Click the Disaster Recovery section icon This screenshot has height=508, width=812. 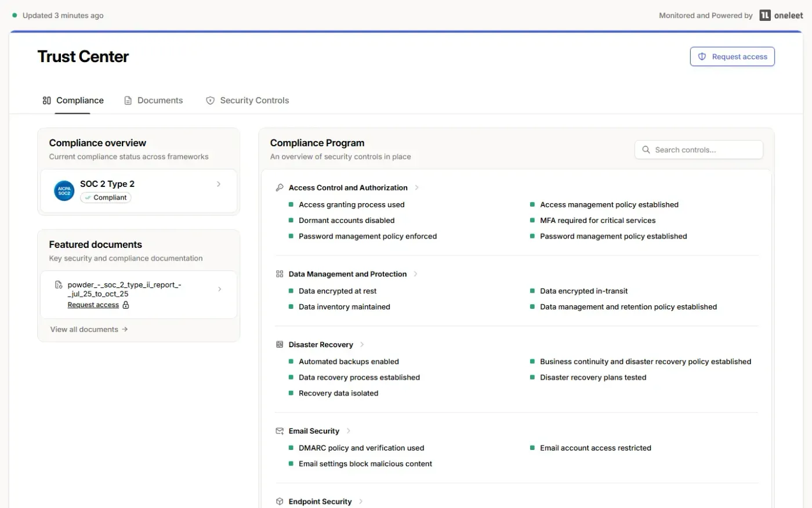[280, 344]
